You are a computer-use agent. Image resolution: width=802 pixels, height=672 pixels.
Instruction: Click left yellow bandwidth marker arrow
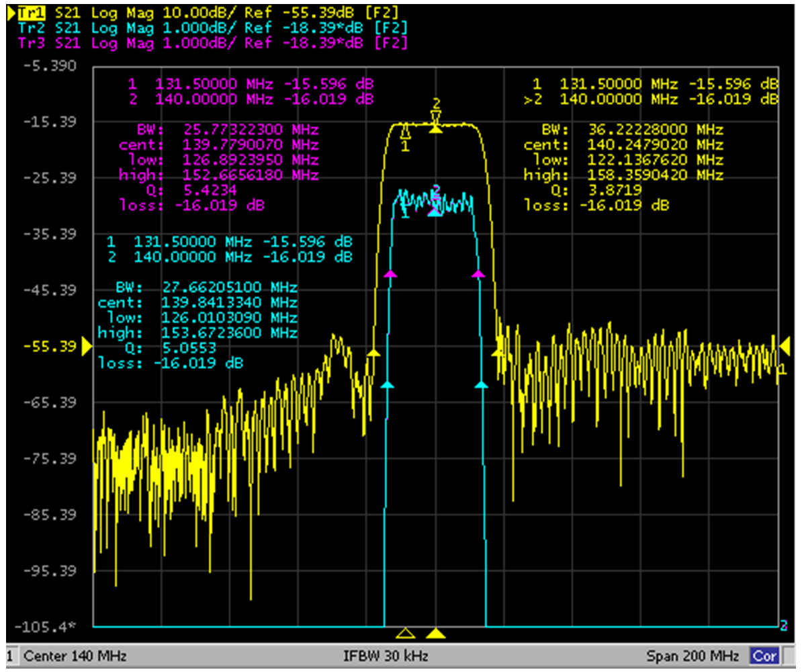pyautogui.click(x=374, y=353)
